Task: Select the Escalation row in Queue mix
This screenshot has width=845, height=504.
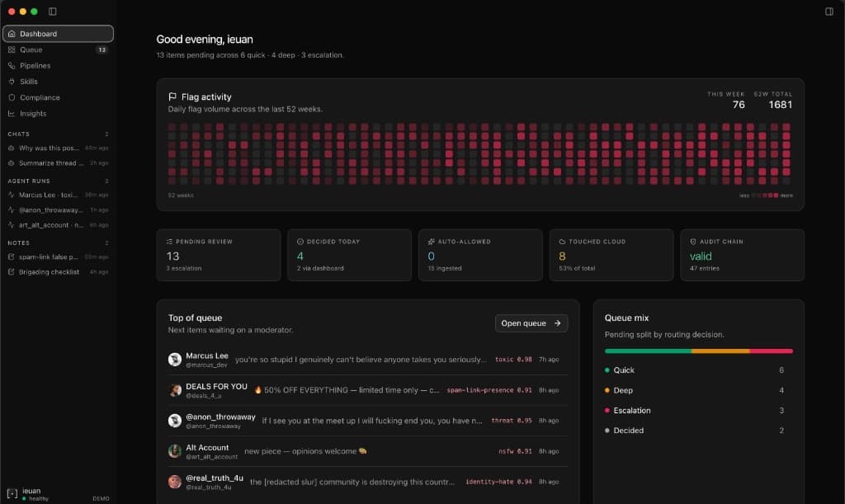Action: (x=698, y=410)
